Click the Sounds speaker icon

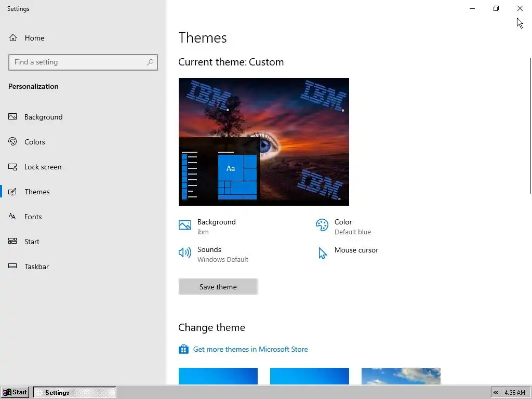[185, 252]
